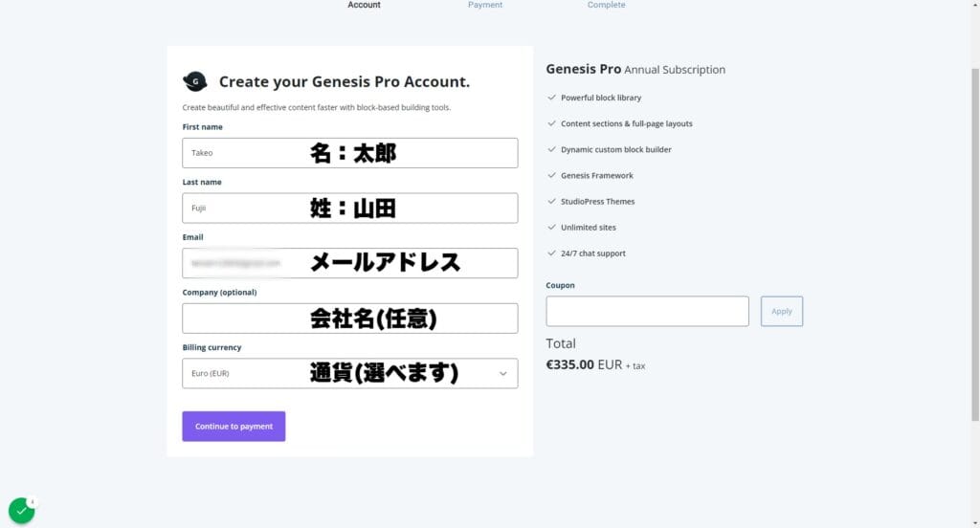Focus the First name field
This screenshot has width=980, height=528.
click(x=350, y=153)
